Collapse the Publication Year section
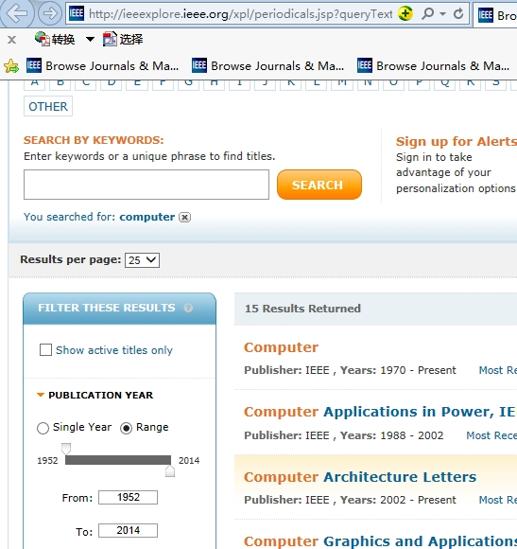 point(40,395)
